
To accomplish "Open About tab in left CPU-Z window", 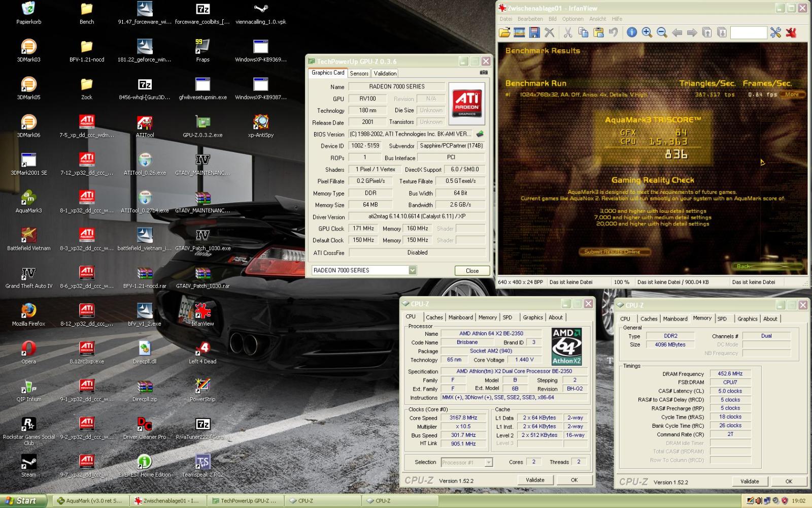I will [556, 317].
